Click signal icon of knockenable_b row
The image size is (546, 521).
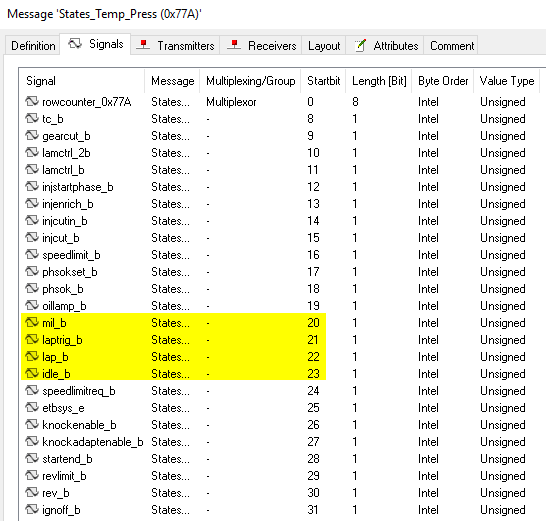click(32, 425)
